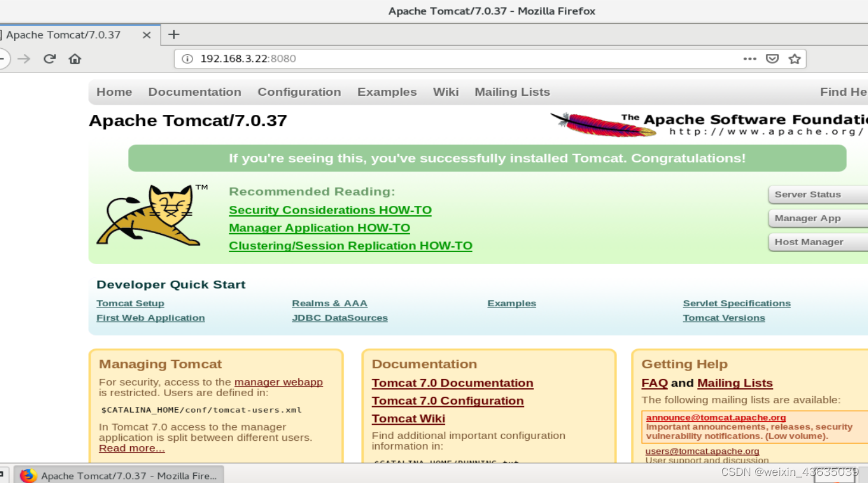Click the Pocket save icon
The image size is (868, 483).
(x=772, y=59)
